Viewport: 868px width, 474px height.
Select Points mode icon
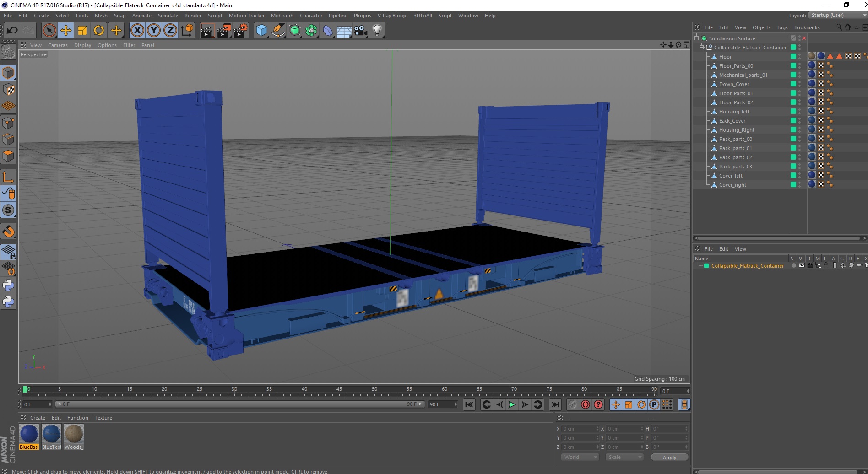[8, 123]
